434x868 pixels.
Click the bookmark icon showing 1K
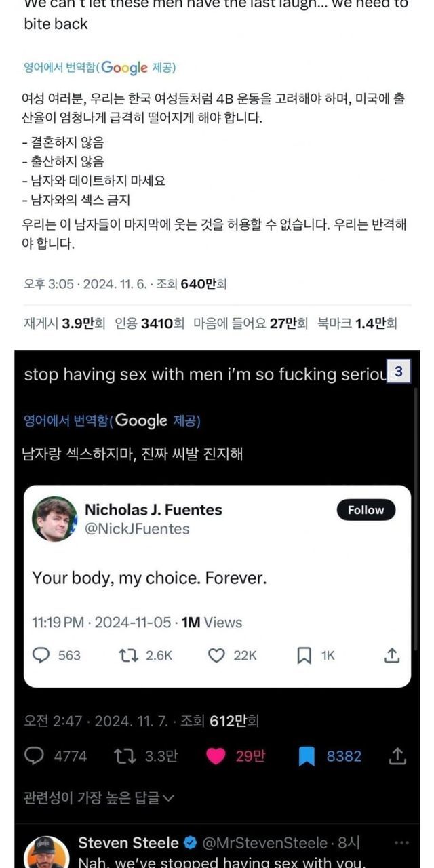(x=304, y=655)
